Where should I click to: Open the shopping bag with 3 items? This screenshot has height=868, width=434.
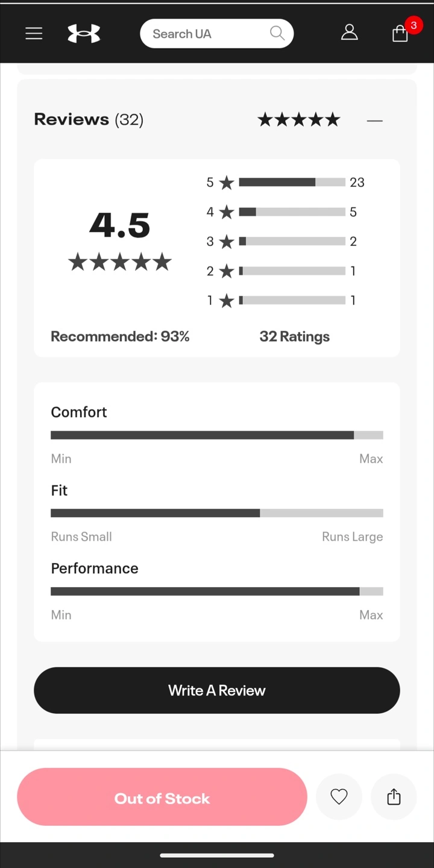(x=401, y=33)
